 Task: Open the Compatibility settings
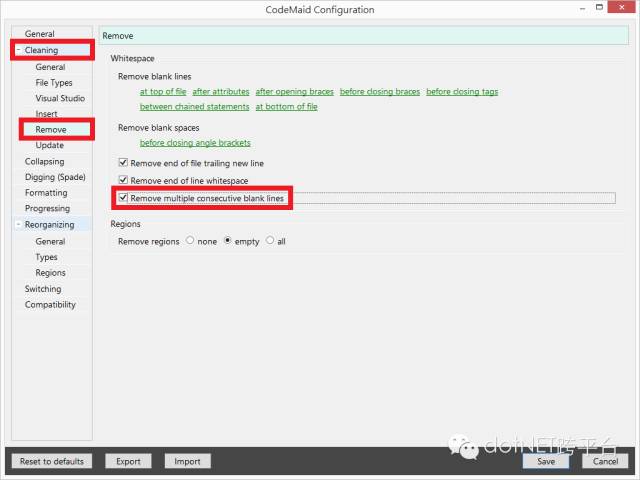pyautogui.click(x=50, y=305)
